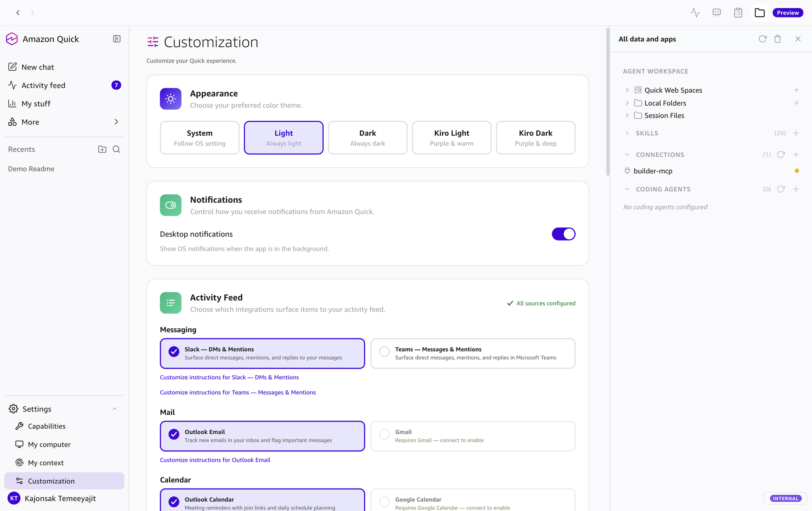Open Customize instructions for Outlook Email link
Screen dimensions: 812x511
tap(215, 460)
